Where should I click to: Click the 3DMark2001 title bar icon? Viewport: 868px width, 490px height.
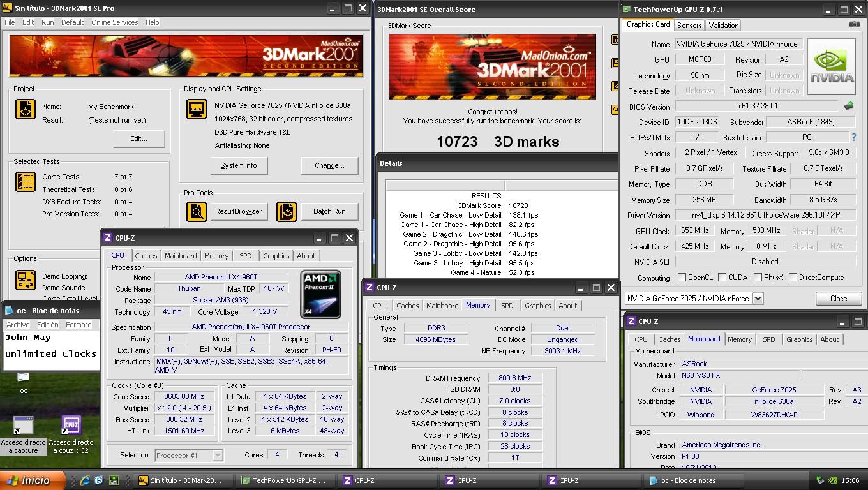(x=7, y=8)
